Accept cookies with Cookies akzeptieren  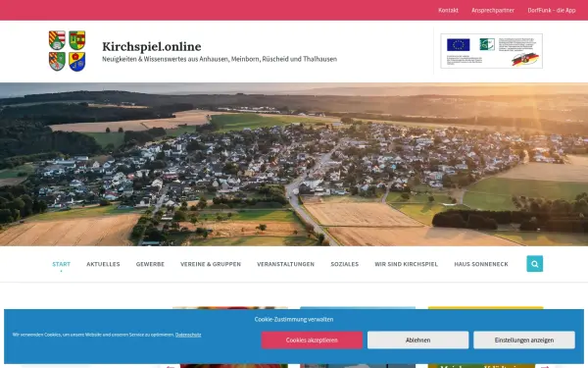[x=312, y=340]
